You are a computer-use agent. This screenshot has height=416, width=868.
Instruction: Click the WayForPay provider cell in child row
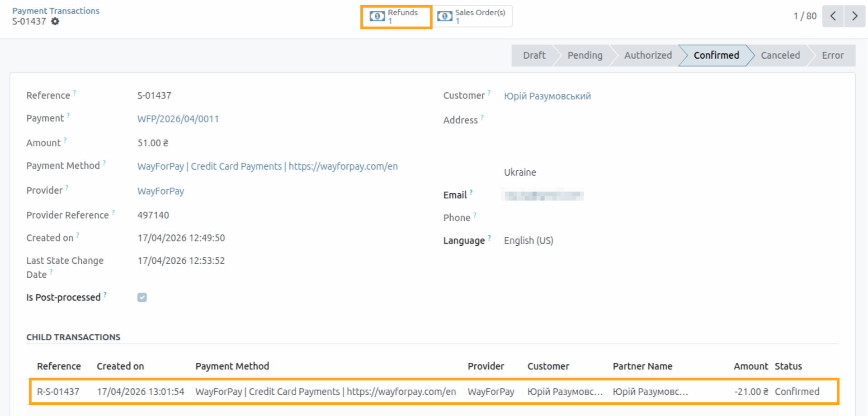click(x=491, y=392)
